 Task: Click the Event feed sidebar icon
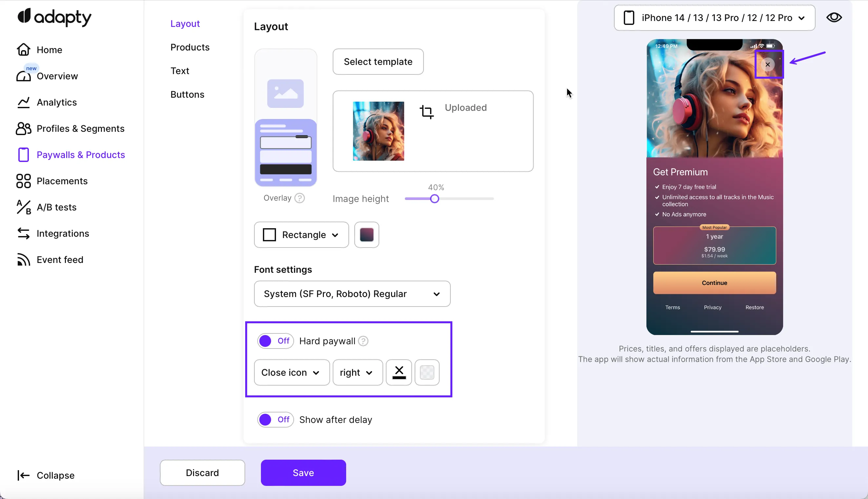pyautogui.click(x=23, y=260)
